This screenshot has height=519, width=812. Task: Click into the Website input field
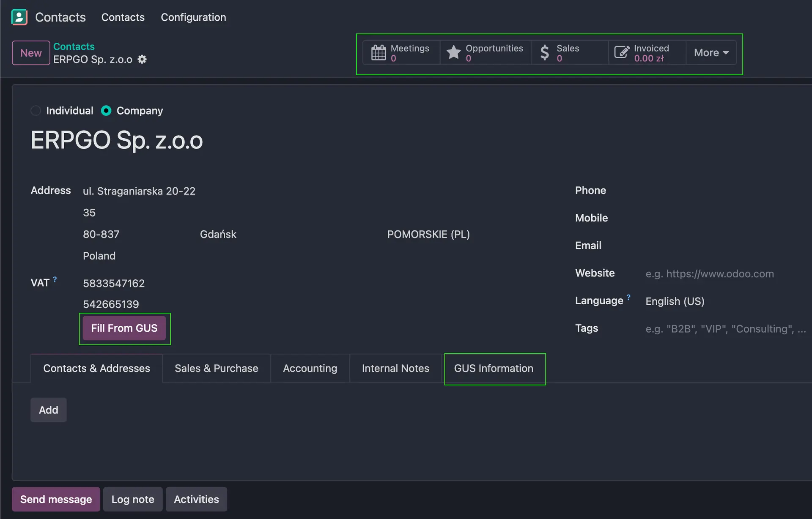click(x=709, y=274)
